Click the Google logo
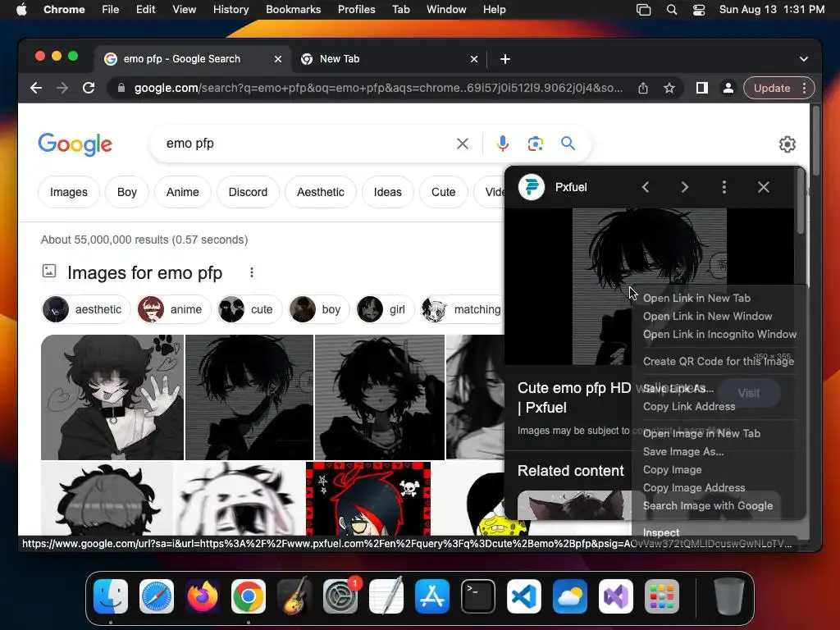 point(75,144)
